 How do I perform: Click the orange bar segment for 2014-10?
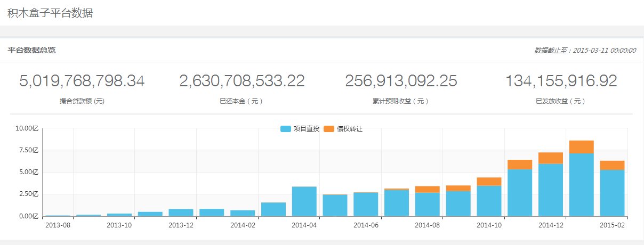point(489,182)
